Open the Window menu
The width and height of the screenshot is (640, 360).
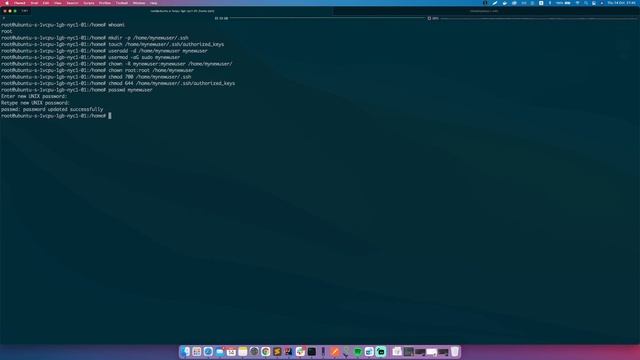tap(139, 3)
